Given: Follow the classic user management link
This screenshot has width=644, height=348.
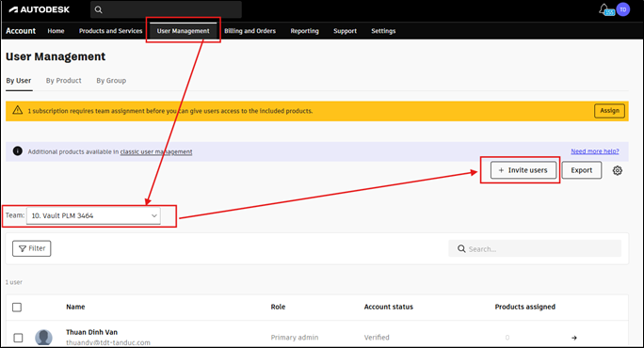Looking at the screenshot, I should (156, 151).
